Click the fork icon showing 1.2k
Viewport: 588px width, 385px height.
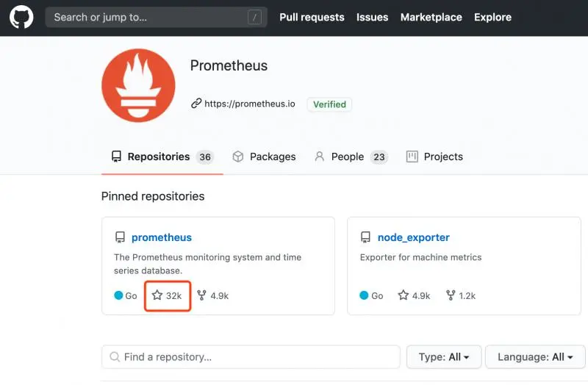448,295
